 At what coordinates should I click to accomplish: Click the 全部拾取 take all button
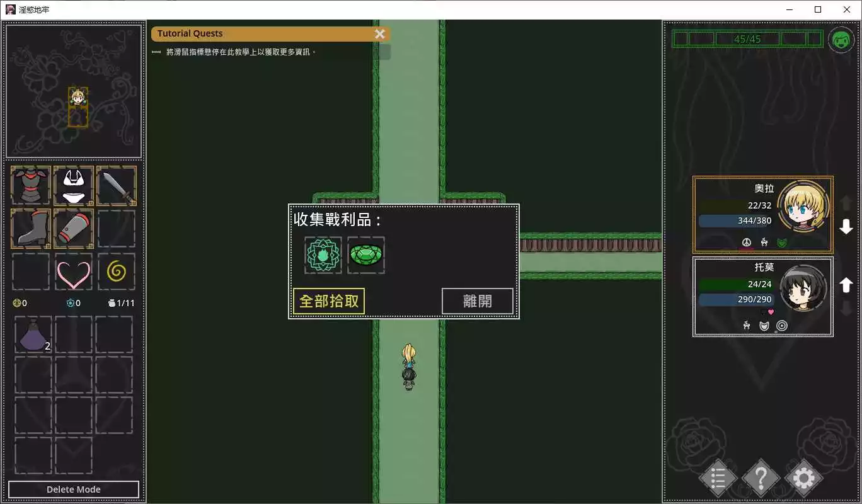(329, 301)
